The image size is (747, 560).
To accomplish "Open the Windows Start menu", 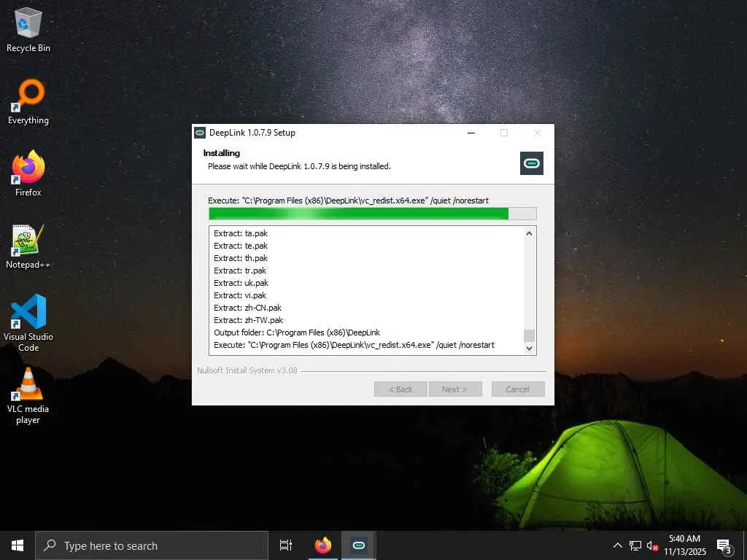I will tap(18, 545).
